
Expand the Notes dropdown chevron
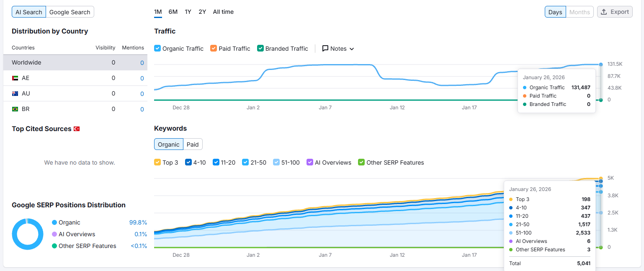coord(352,49)
